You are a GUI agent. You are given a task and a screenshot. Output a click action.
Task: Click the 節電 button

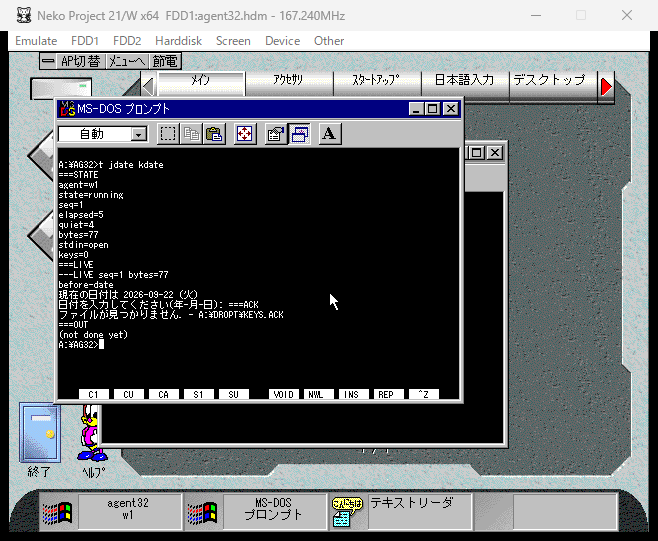[x=165, y=61]
